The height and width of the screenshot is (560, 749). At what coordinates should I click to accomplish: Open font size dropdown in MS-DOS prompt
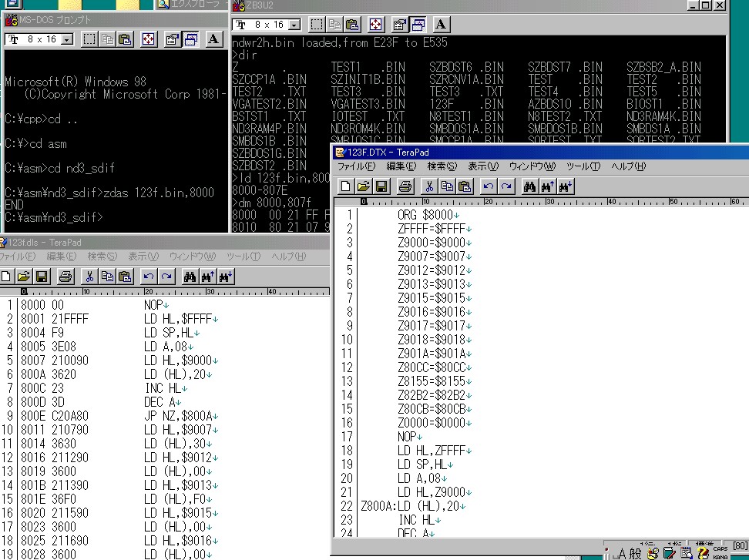coord(68,39)
